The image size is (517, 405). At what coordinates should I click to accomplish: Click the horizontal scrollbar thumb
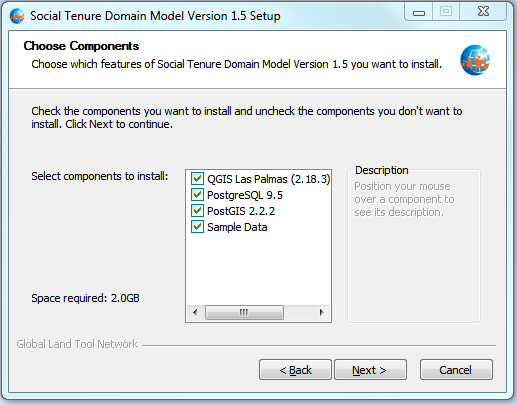click(x=244, y=312)
